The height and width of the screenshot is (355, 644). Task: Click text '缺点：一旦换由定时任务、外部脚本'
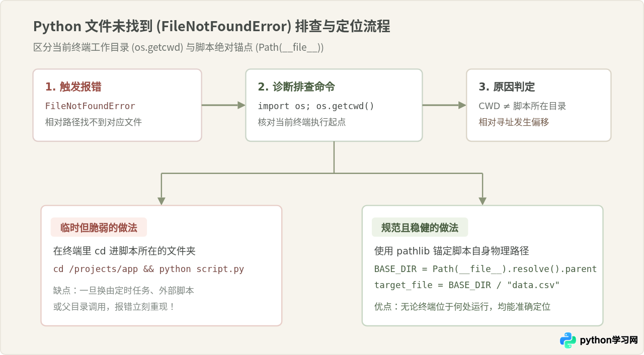[124, 291]
